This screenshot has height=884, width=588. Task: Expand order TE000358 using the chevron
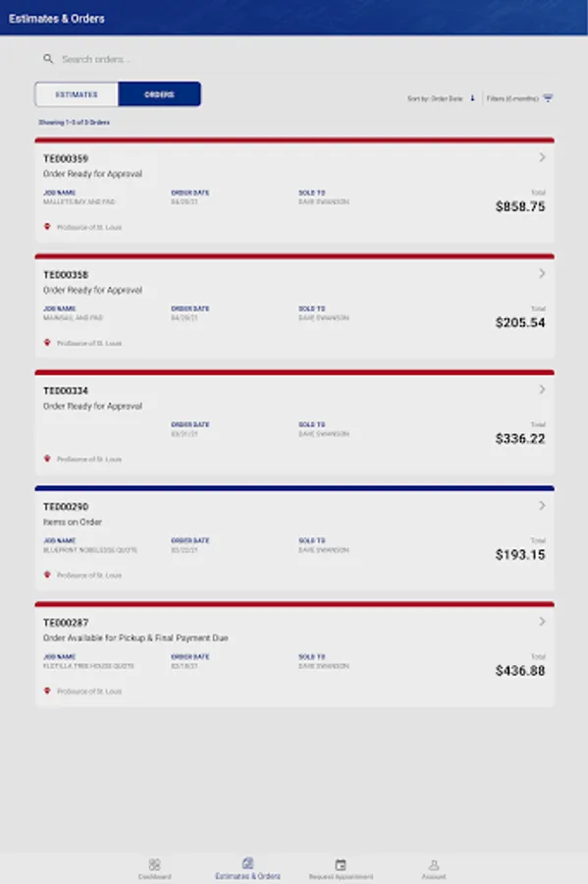click(x=542, y=273)
